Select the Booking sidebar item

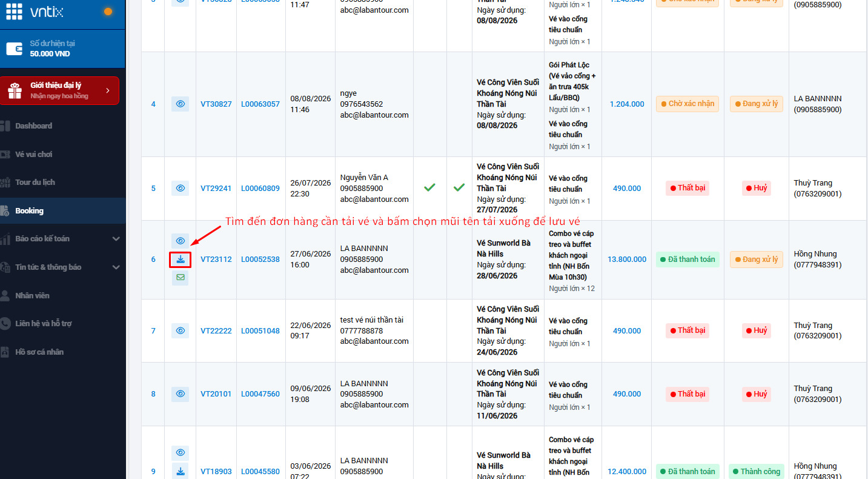point(63,211)
